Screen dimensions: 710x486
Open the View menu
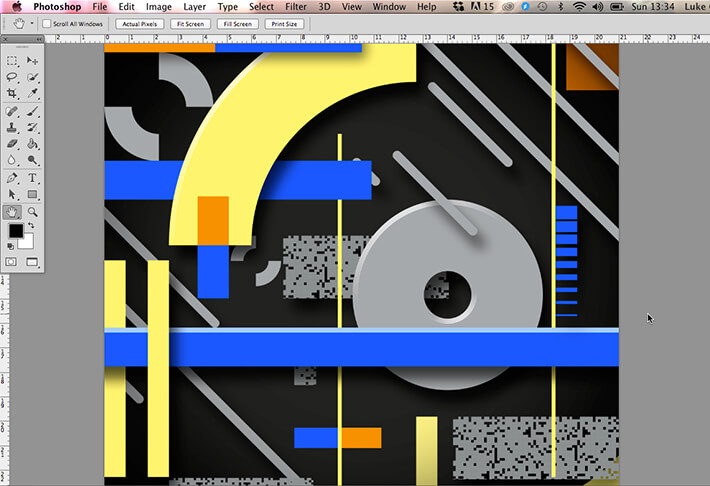tap(351, 7)
